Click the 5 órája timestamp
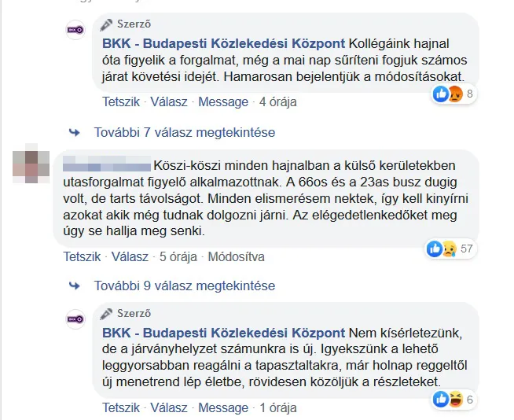Screen dimensions: 514x420 click(178, 256)
